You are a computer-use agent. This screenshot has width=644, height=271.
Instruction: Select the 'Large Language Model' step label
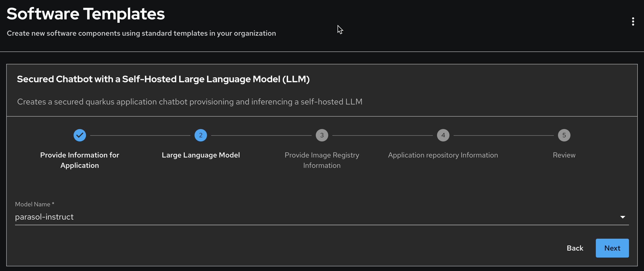tap(201, 155)
